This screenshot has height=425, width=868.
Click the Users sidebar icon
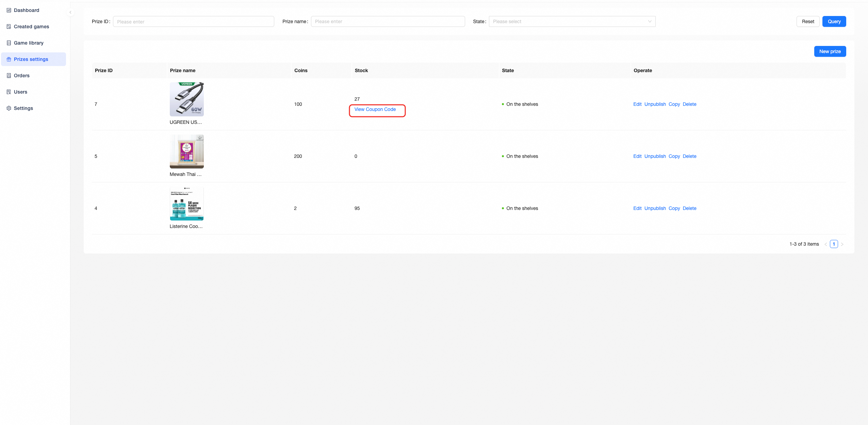(x=9, y=92)
